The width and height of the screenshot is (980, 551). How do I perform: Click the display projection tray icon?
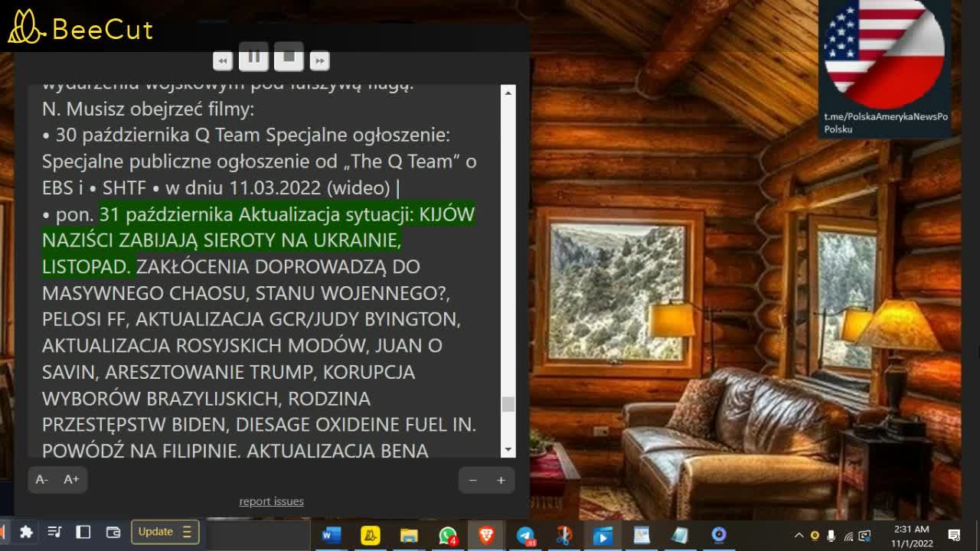[864, 535]
